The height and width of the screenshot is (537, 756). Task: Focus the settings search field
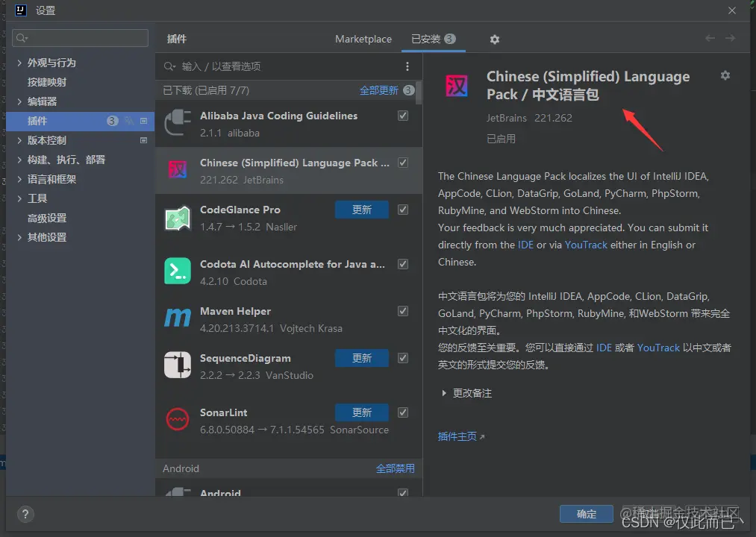tap(80, 37)
